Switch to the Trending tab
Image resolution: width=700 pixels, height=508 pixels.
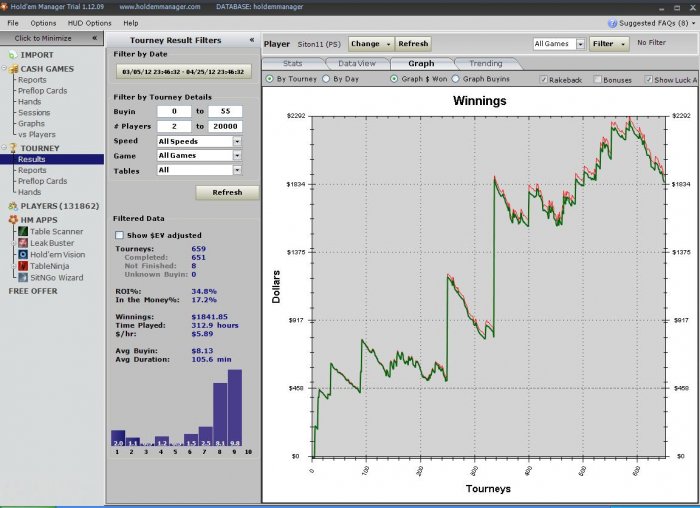point(486,63)
